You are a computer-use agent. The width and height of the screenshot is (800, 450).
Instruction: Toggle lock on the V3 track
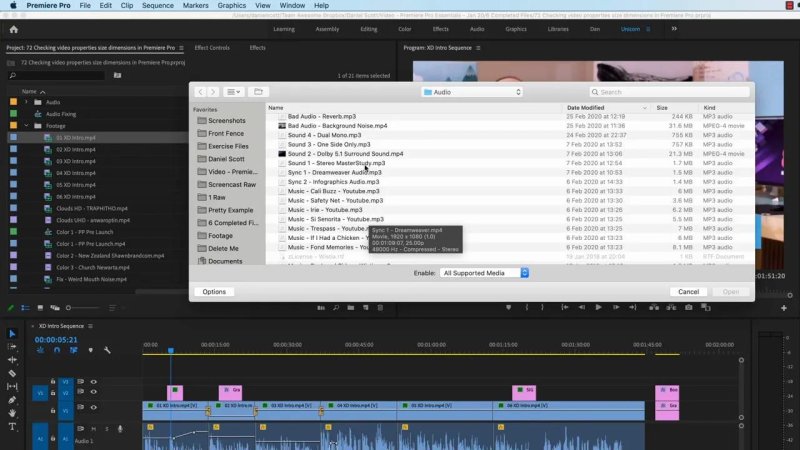(x=53, y=382)
